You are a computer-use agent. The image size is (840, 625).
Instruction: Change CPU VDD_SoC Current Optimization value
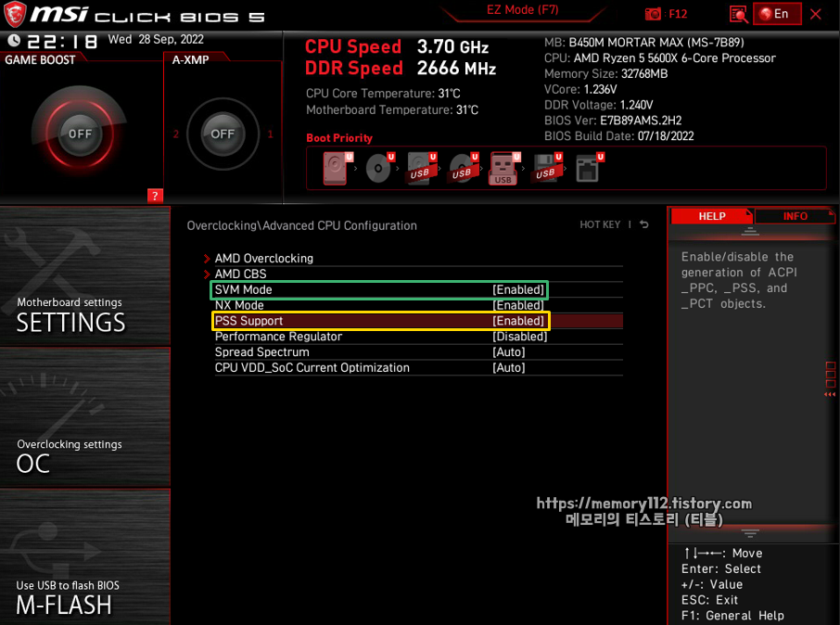click(508, 368)
